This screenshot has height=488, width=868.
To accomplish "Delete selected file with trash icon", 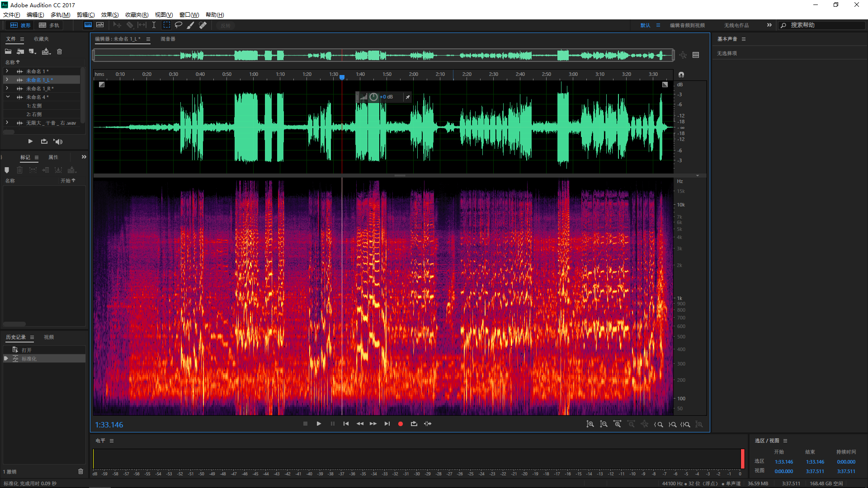I will (x=59, y=52).
